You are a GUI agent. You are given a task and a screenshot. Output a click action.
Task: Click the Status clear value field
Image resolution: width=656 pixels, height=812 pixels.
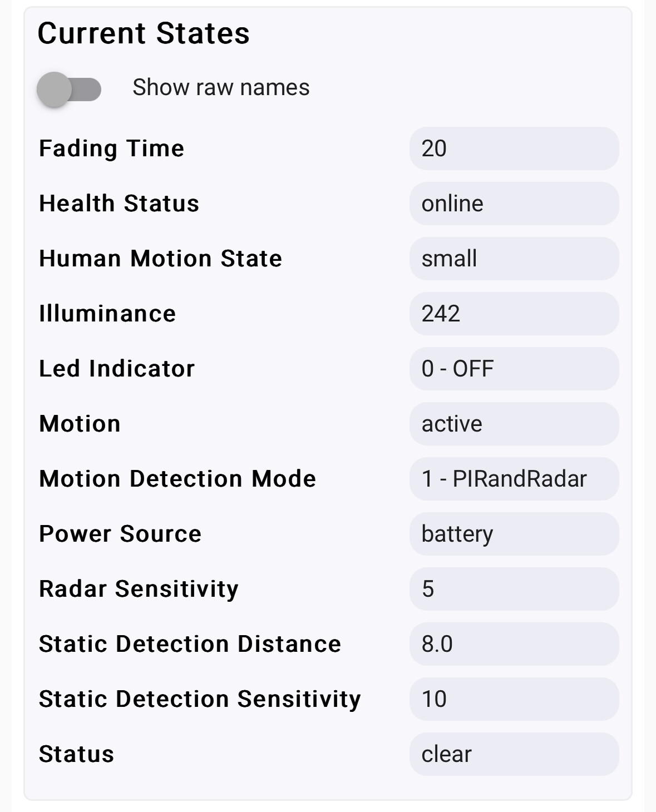click(514, 754)
